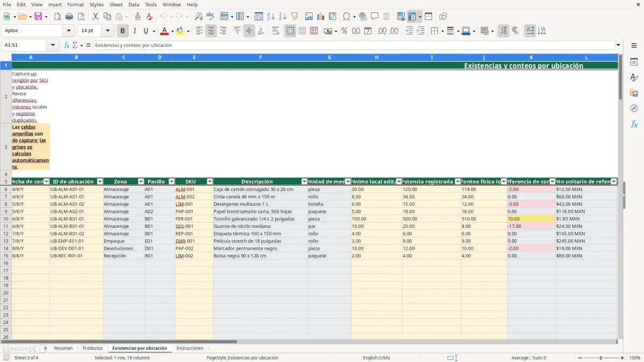Click the Print icon in toolbar
Screen dimensions: 644x362
(x=69, y=17)
